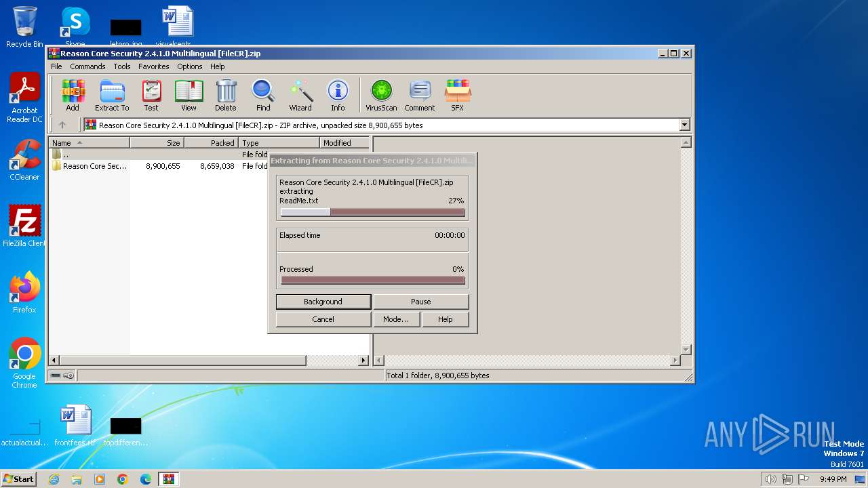Click the 9:49 PM taskbar clock
868x488 pixels.
pos(833,479)
